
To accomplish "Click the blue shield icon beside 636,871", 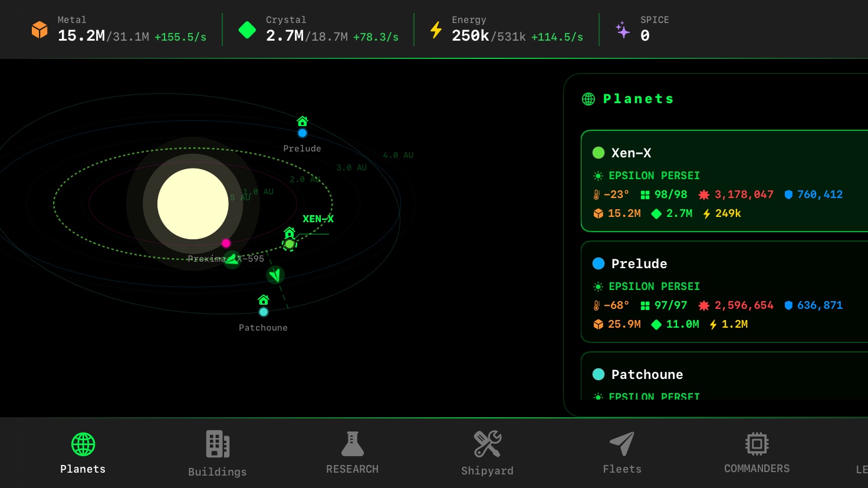I will (x=788, y=305).
